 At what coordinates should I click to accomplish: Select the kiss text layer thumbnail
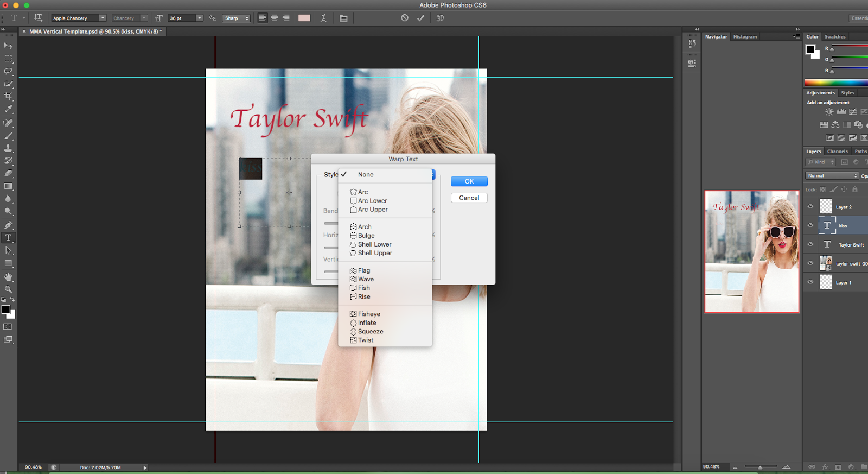[x=827, y=226]
